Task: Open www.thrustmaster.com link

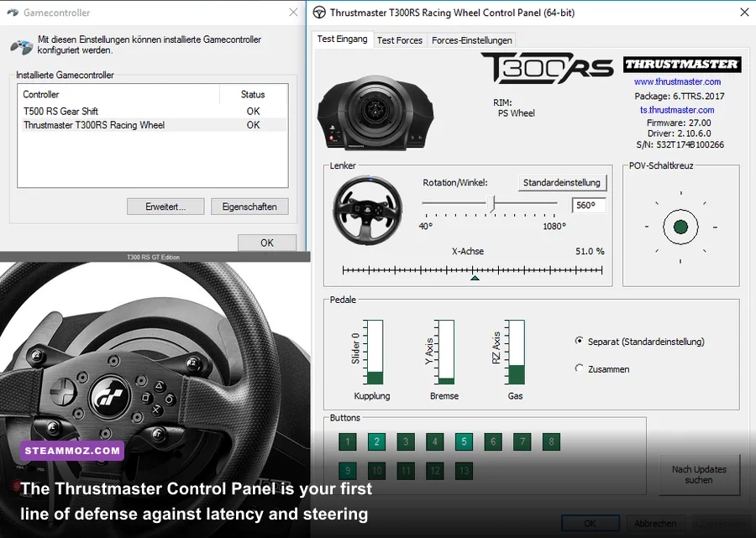Action: pos(677,82)
